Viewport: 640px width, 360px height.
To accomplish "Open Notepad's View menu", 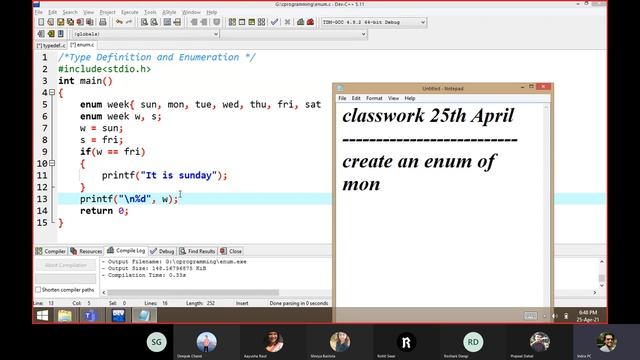I will pos(393,98).
